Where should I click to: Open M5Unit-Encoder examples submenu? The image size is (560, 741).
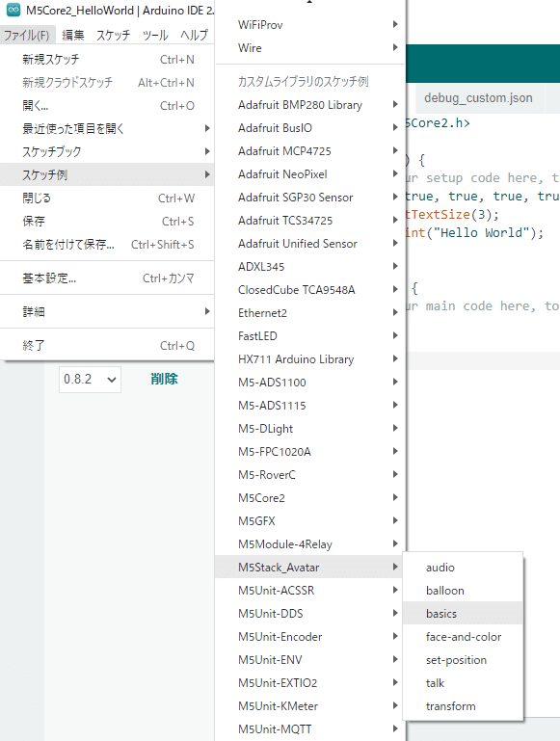pos(310,638)
